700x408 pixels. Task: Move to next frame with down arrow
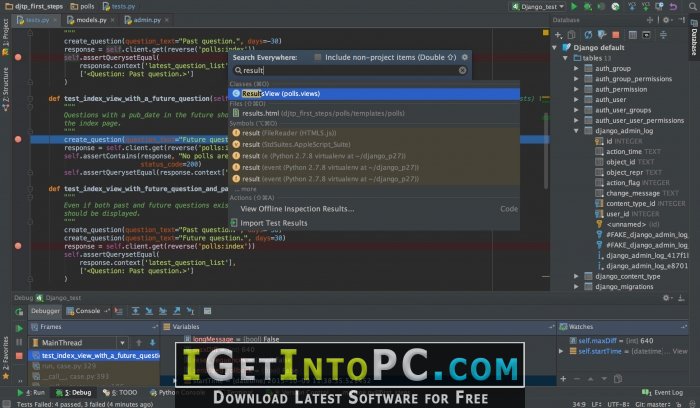point(152,342)
